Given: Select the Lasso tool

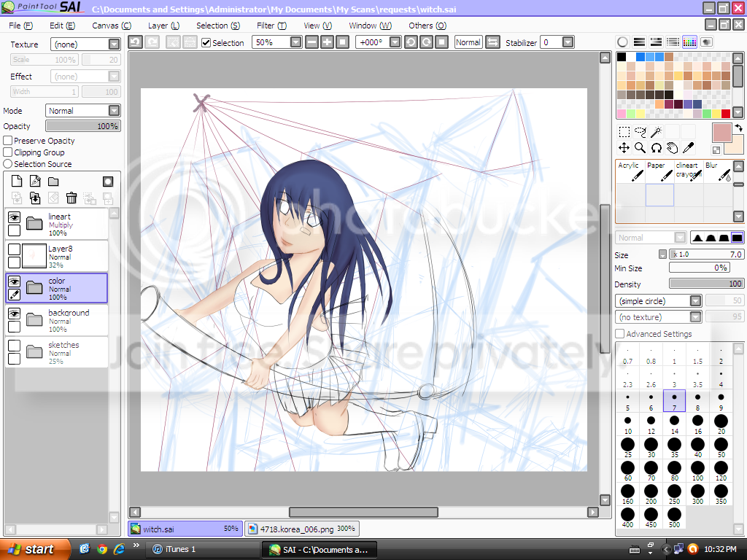Looking at the screenshot, I should (x=640, y=132).
